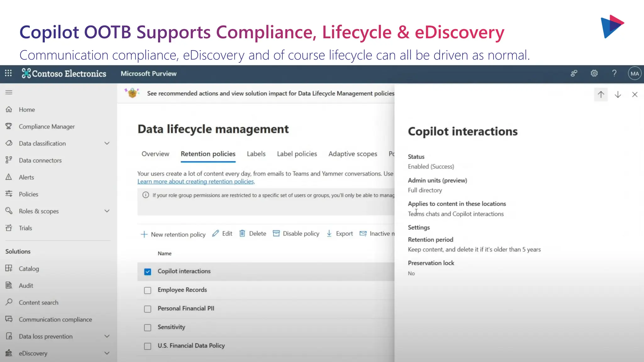This screenshot has height=362, width=644.
Task: Go to previous item with up arrow
Action: (x=601, y=95)
